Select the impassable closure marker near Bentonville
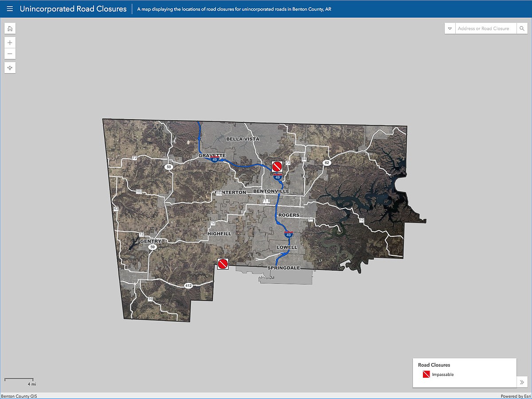532x399 pixels. tap(277, 167)
